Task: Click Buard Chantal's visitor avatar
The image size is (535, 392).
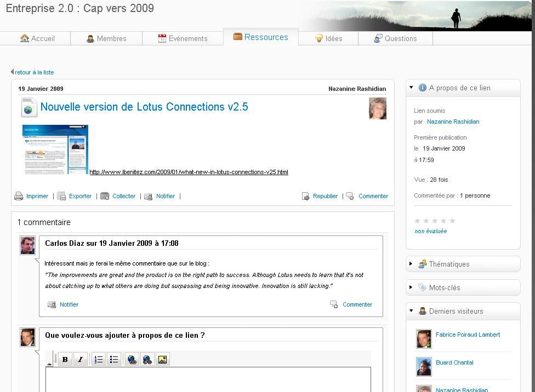Action: [x=424, y=367]
